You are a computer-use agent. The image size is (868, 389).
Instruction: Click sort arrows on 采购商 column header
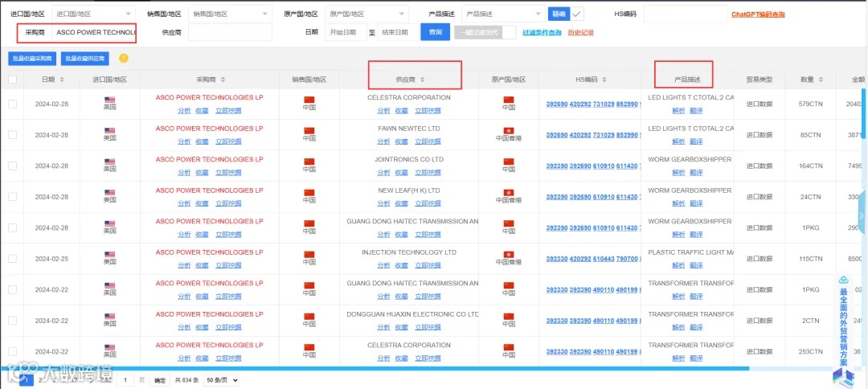pyautogui.click(x=223, y=80)
